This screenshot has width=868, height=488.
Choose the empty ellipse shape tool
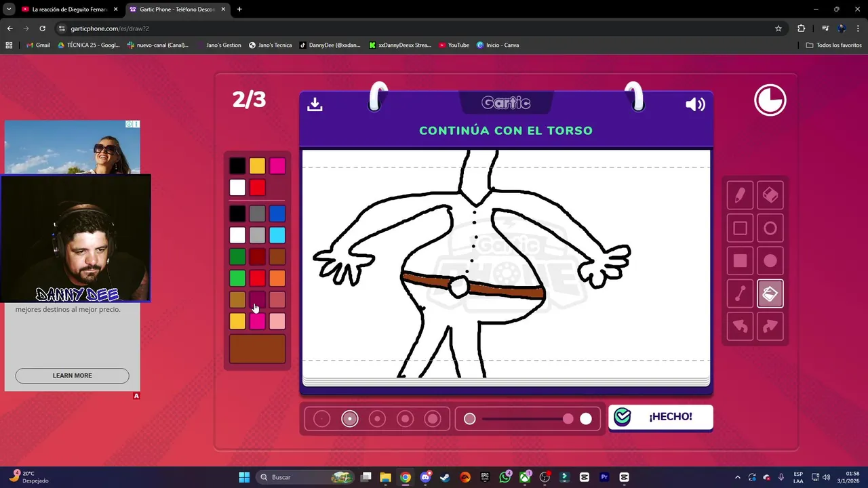(770, 228)
